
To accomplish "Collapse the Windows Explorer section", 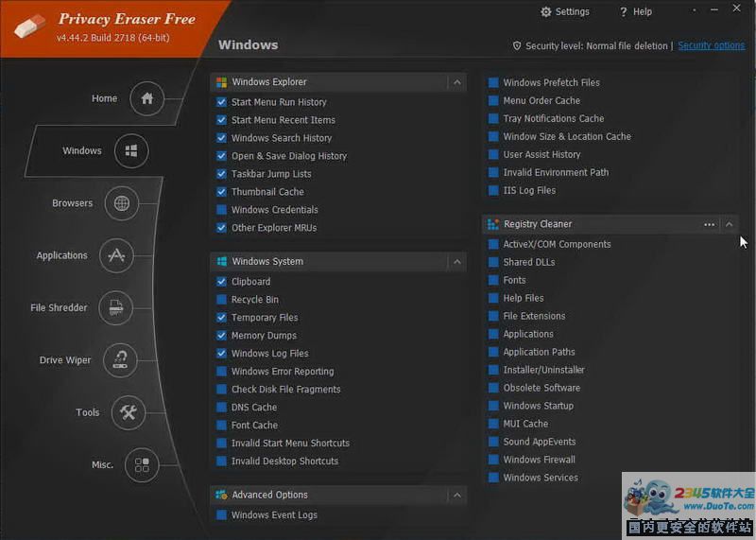I will point(457,82).
